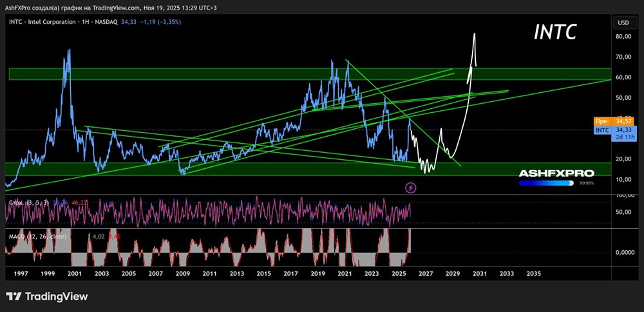Screen dimensions: 644x312
Task: Click the TradingView logo at the bottom
Action: pyautogui.click(x=47, y=297)
